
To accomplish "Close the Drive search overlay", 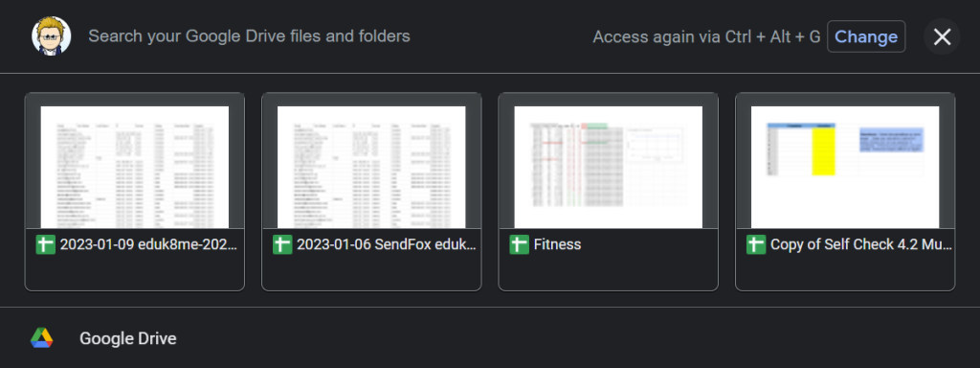I will pos(942,37).
